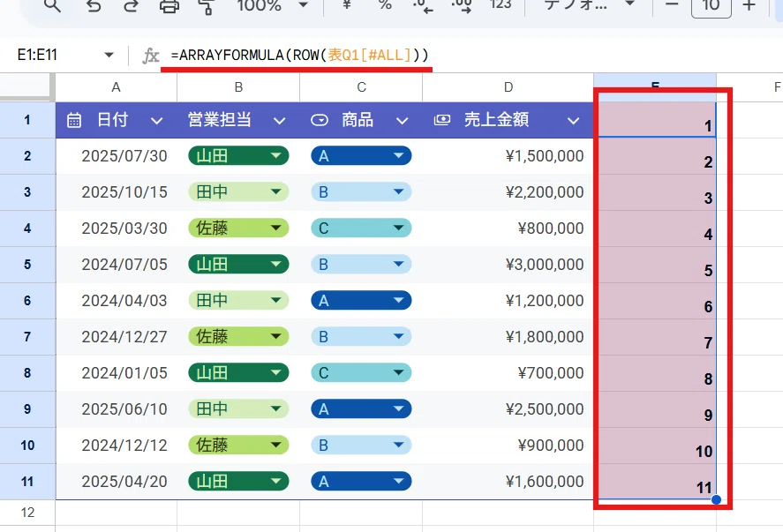Increase font size with plus button

coord(749,5)
